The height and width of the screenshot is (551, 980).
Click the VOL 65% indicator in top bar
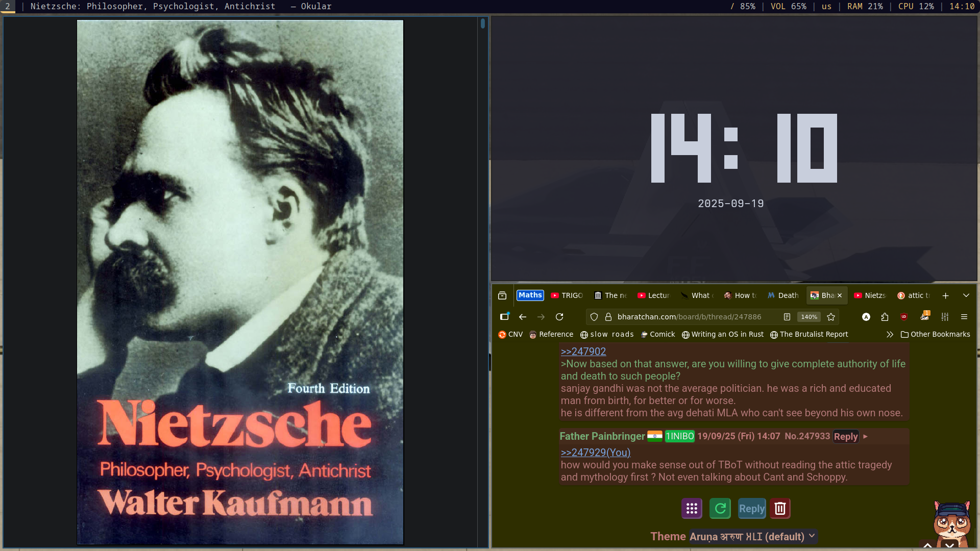788,6
